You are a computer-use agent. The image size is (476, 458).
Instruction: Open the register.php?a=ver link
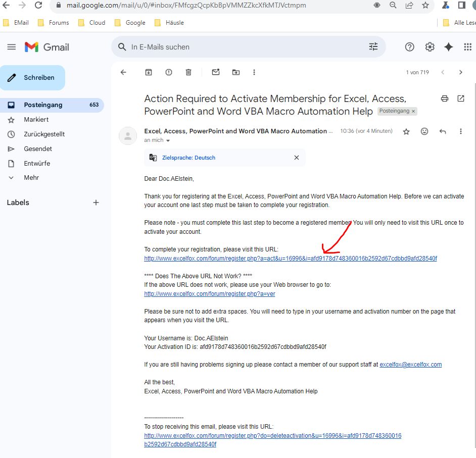click(210, 293)
